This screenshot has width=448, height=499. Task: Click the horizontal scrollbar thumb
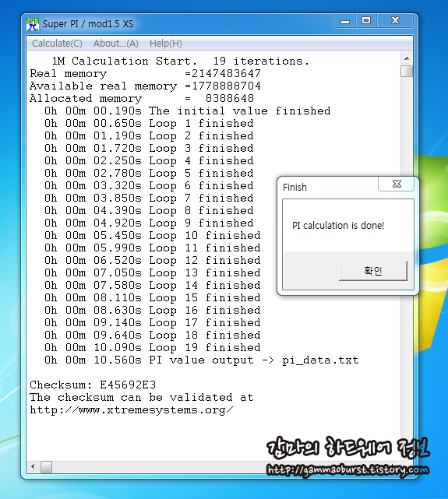pos(46,467)
